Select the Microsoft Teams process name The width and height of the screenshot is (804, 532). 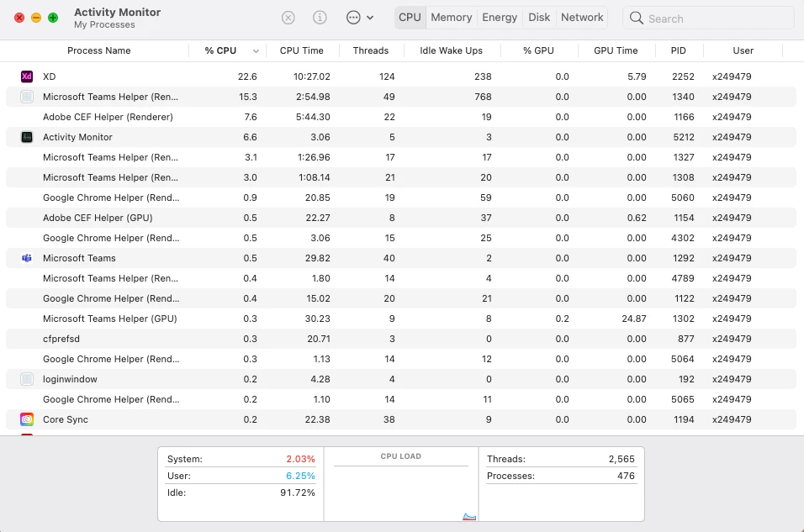pyautogui.click(x=79, y=258)
